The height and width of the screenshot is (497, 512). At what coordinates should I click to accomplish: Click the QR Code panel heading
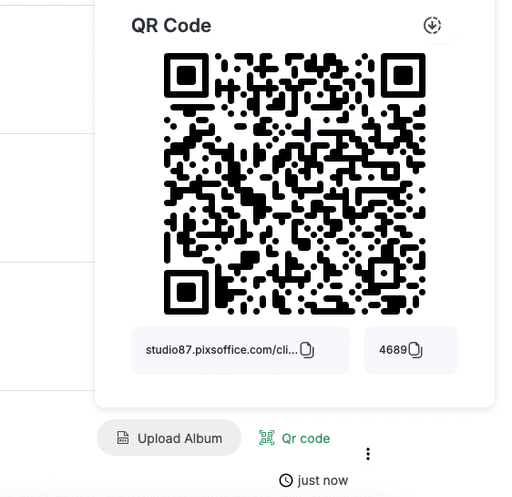[x=171, y=26]
